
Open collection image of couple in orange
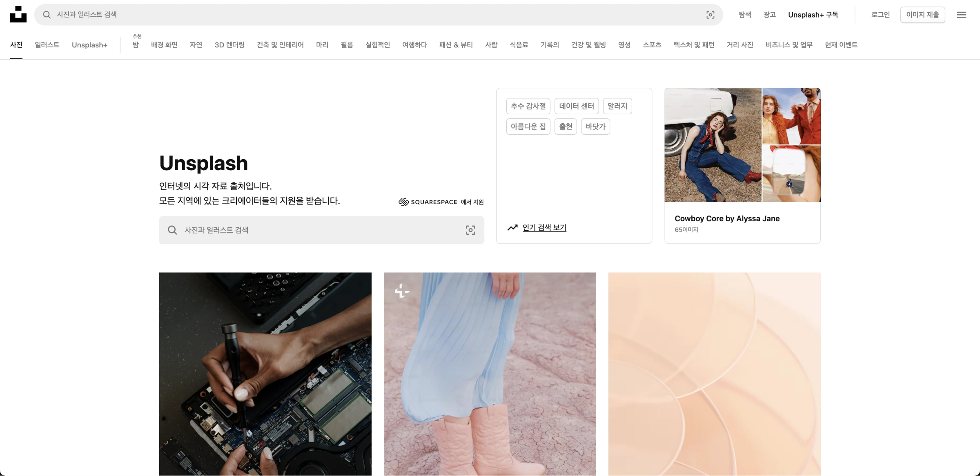pos(791,116)
